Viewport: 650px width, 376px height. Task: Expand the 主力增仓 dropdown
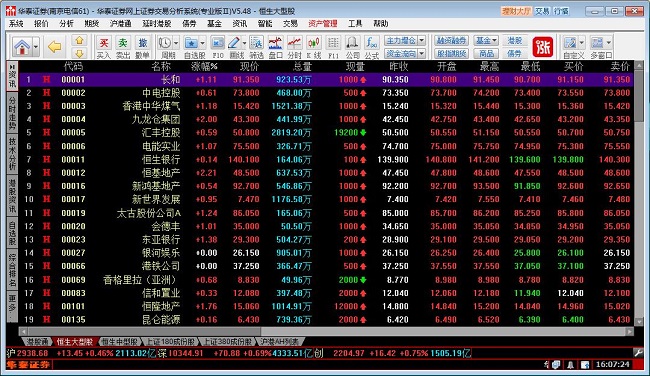(x=422, y=41)
